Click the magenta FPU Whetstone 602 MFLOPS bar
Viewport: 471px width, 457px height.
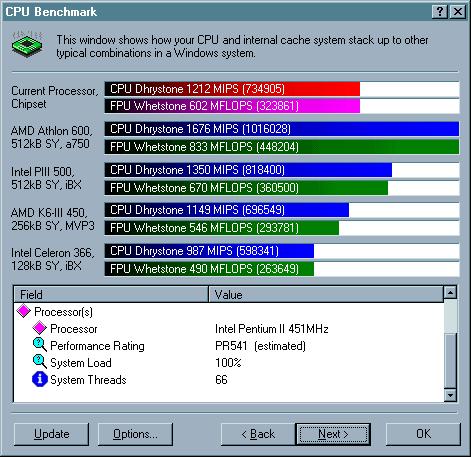[x=232, y=106]
